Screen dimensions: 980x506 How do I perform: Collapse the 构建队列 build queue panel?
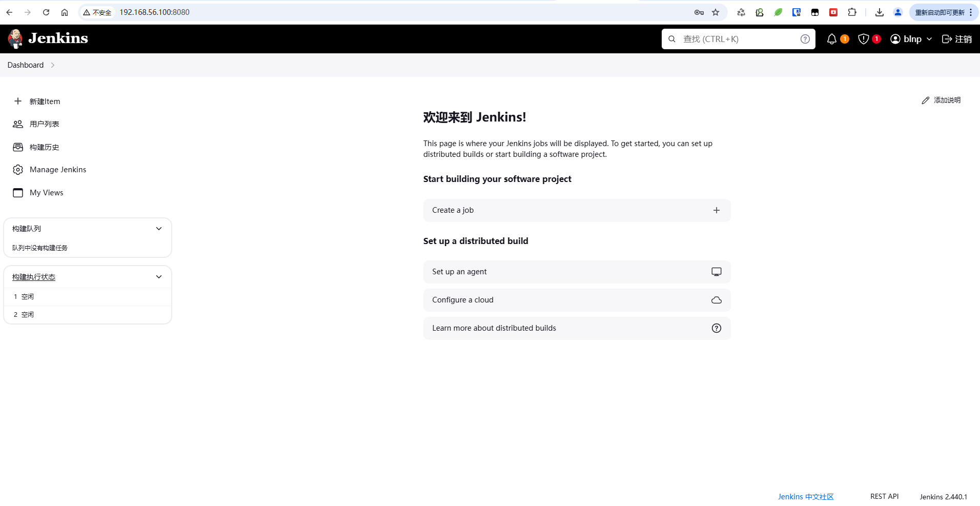coord(159,229)
